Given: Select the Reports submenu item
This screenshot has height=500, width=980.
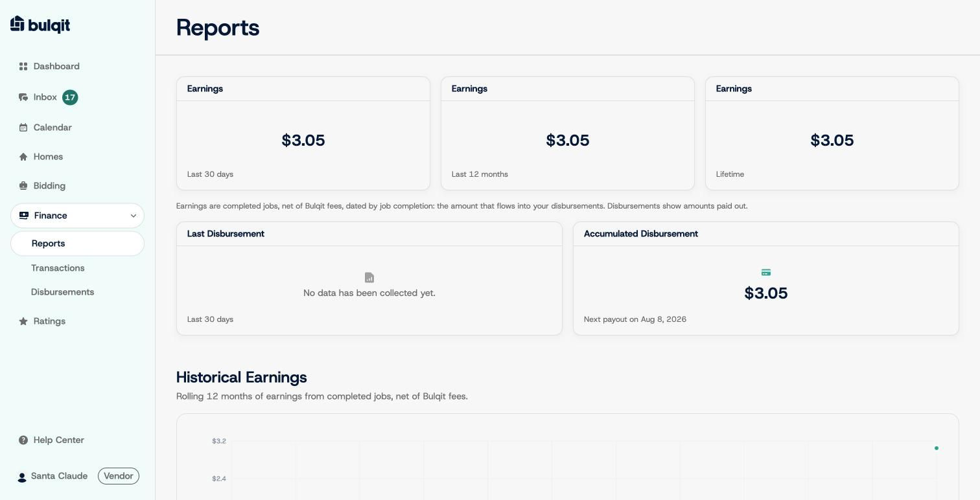Looking at the screenshot, I should tap(77, 244).
